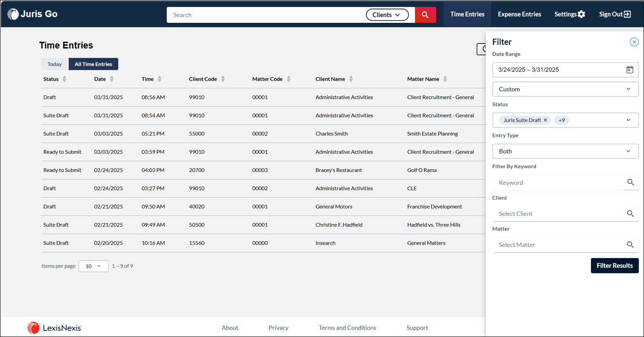Image resolution: width=644 pixels, height=337 pixels.
Task: Expand the Clients search scope dropdown
Action: (387, 15)
